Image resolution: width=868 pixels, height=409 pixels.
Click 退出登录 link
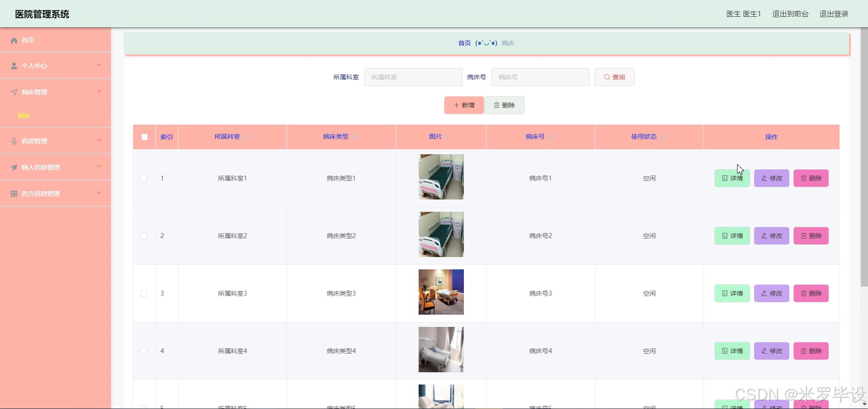pyautogui.click(x=834, y=14)
